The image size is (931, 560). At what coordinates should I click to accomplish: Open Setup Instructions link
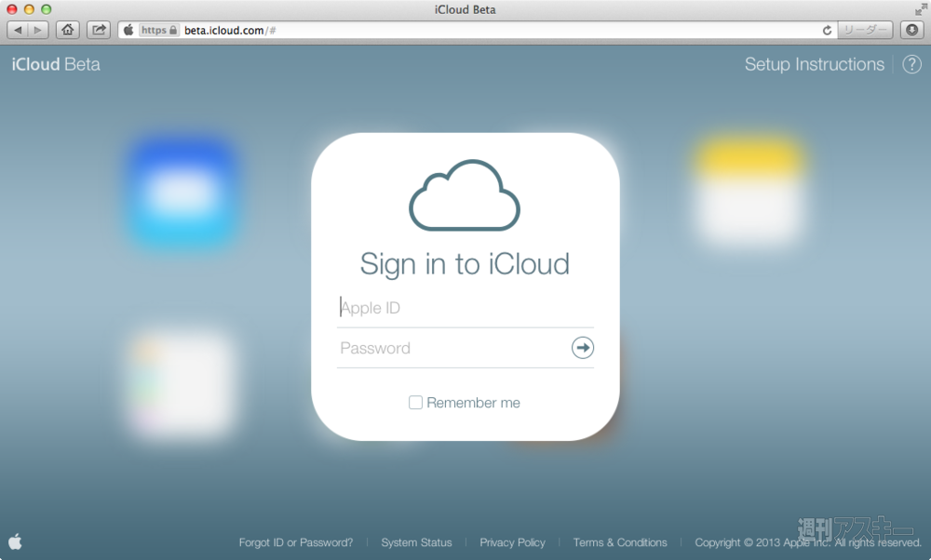click(814, 64)
